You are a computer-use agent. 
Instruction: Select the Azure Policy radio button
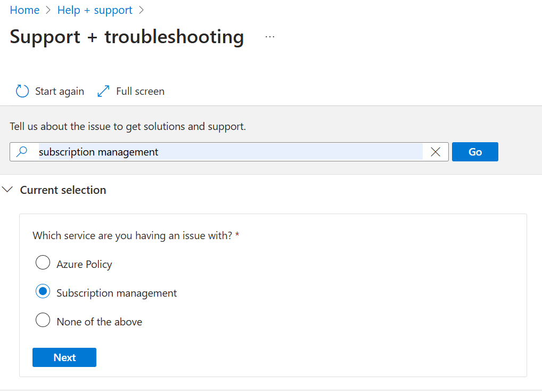click(x=43, y=263)
